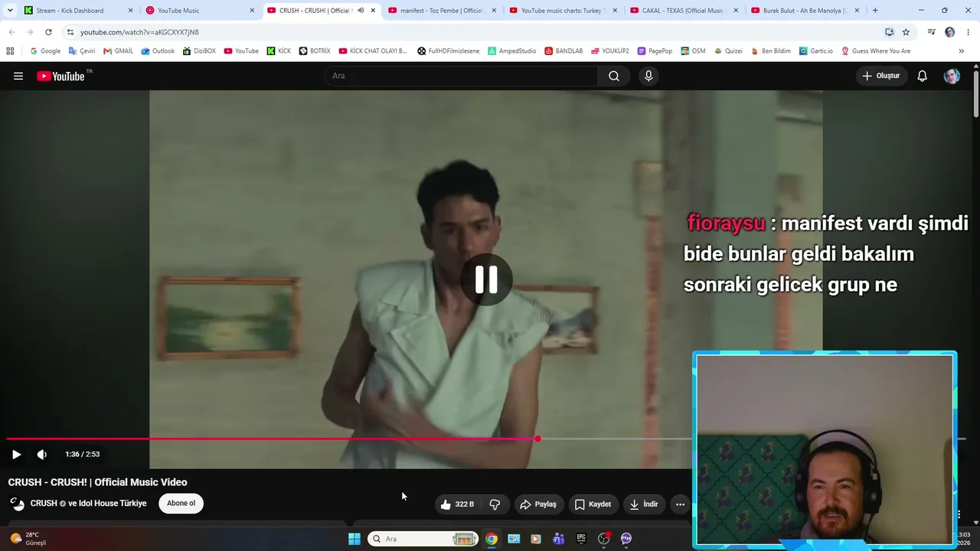Subscribe using the Abone ol button
The height and width of the screenshot is (551, 980).
coord(181,503)
